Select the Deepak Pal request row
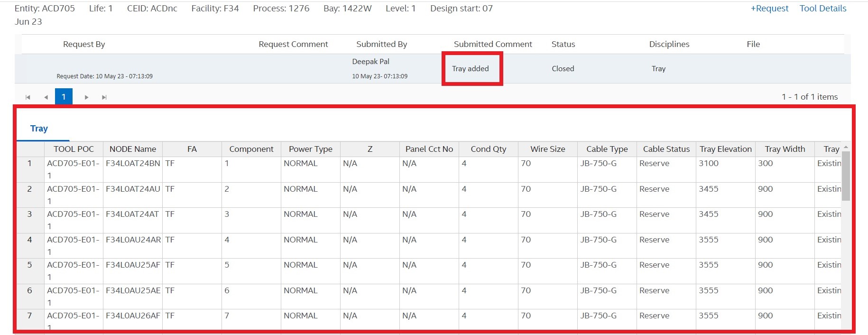Image resolution: width=868 pixels, height=335 pixels. point(370,69)
